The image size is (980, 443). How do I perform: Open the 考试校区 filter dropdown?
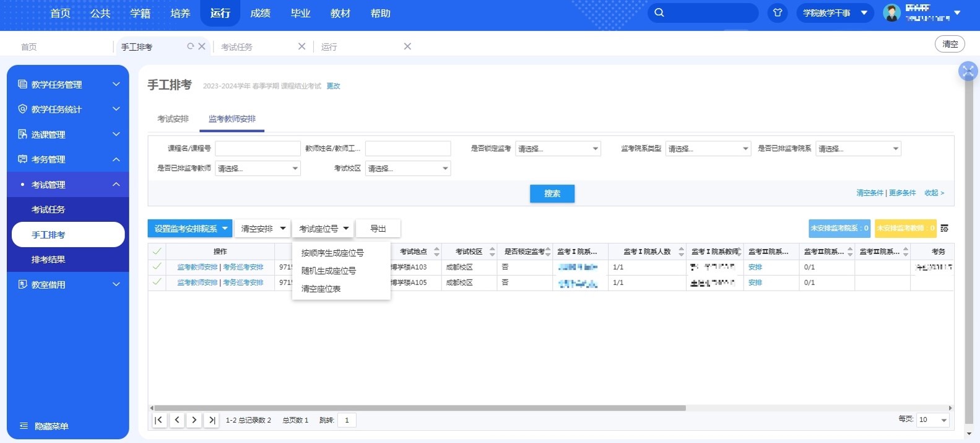click(x=408, y=169)
